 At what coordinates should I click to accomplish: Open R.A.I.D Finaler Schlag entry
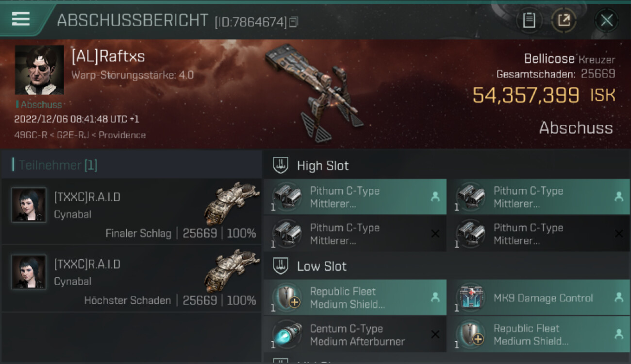(x=132, y=211)
